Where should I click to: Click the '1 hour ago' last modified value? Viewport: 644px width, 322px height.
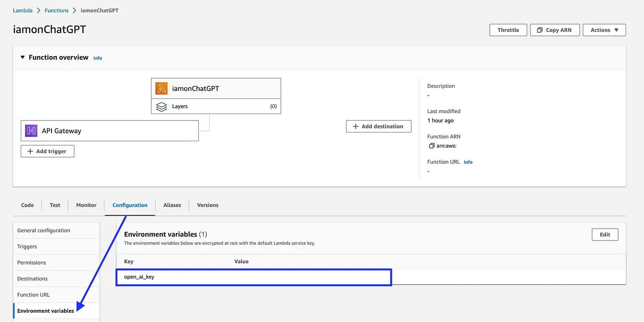pyautogui.click(x=440, y=121)
